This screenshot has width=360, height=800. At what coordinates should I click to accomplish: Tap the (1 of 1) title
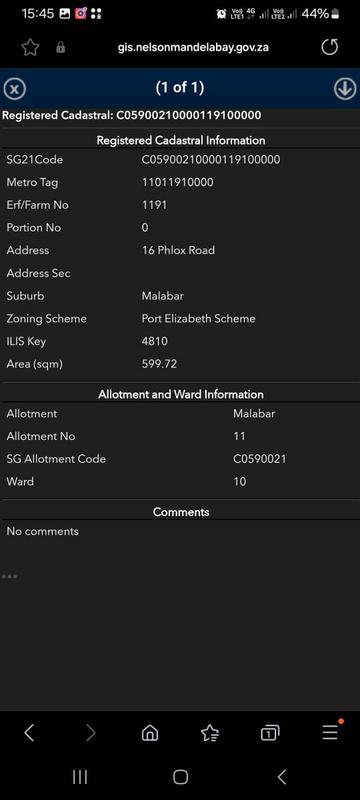pyautogui.click(x=180, y=88)
